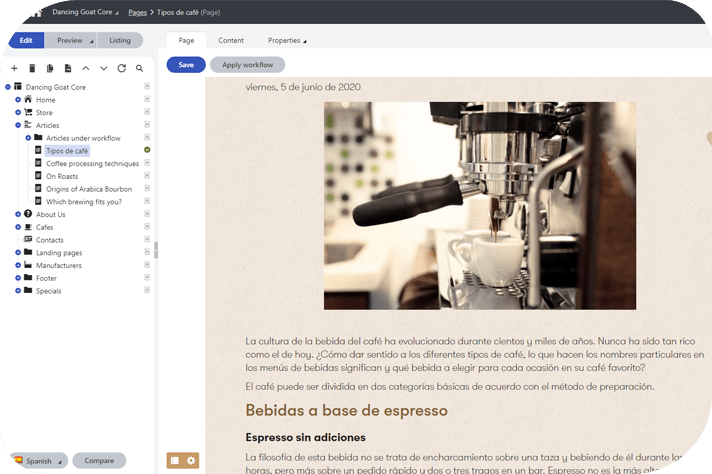Switch to Listing mode

pos(120,40)
